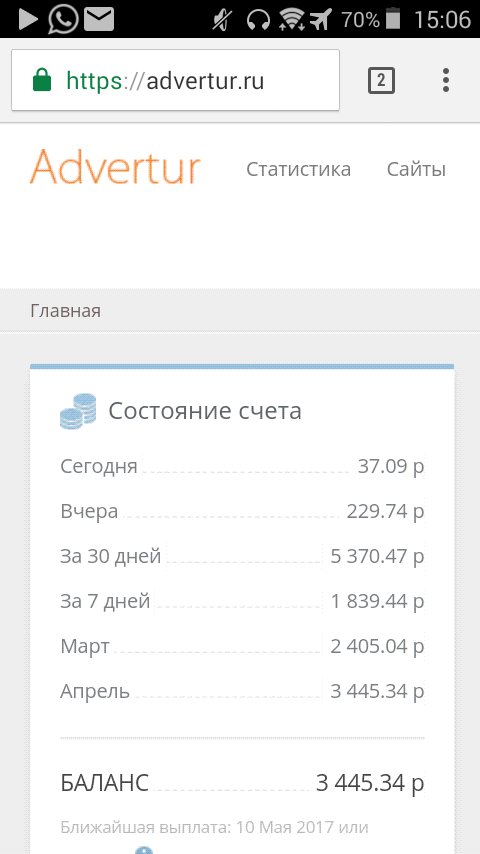480x854 pixels.
Task: Click the Advertur logo link
Action: pyautogui.click(x=116, y=166)
